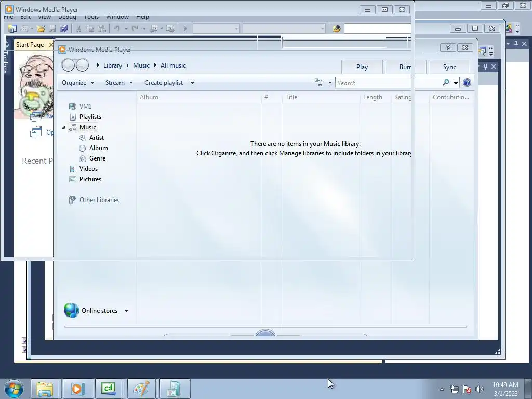Click the Media Player forward navigation button
Viewport: 532px width, 399px height.
coord(82,65)
